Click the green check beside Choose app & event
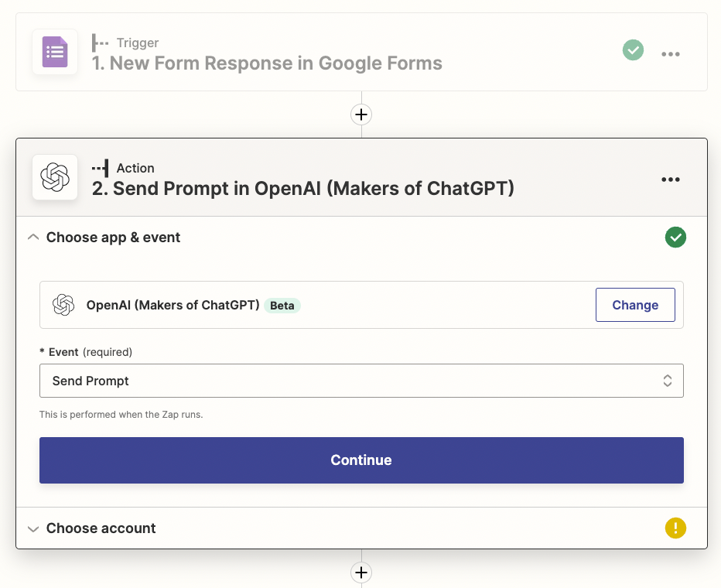Screen dimensions: 721x588 675,238
